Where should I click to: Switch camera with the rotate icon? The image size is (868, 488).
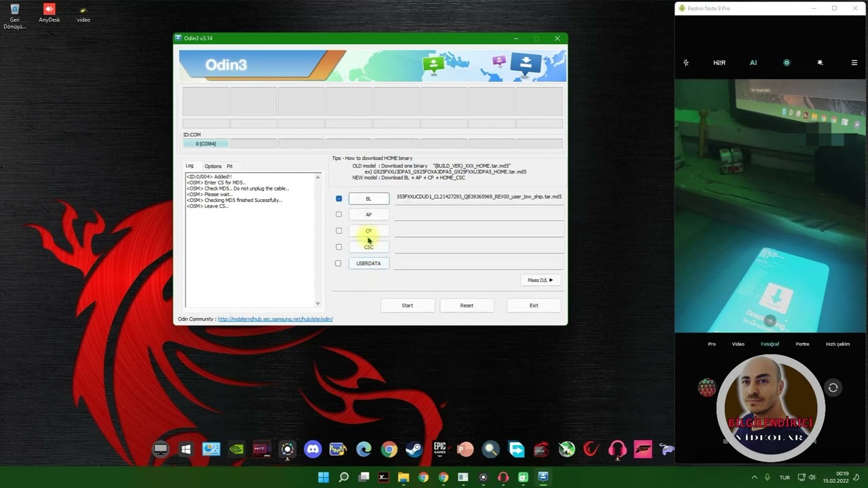[x=833, y=388]
